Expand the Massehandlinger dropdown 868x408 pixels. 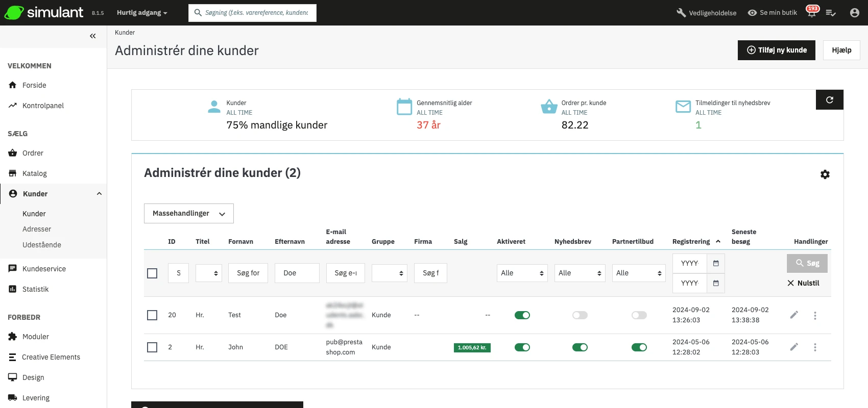188,214
